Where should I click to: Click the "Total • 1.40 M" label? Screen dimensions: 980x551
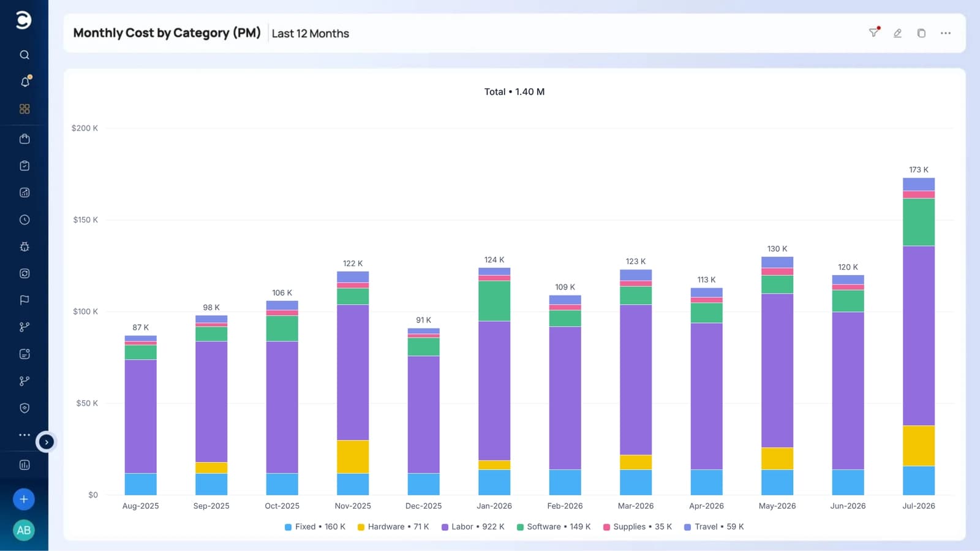pos(514,92)
